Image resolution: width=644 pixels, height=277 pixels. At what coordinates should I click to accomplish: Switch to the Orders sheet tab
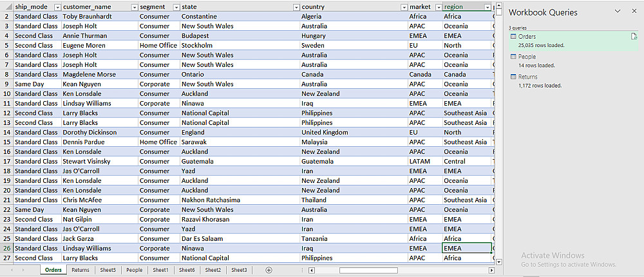(x=53, y=270)
